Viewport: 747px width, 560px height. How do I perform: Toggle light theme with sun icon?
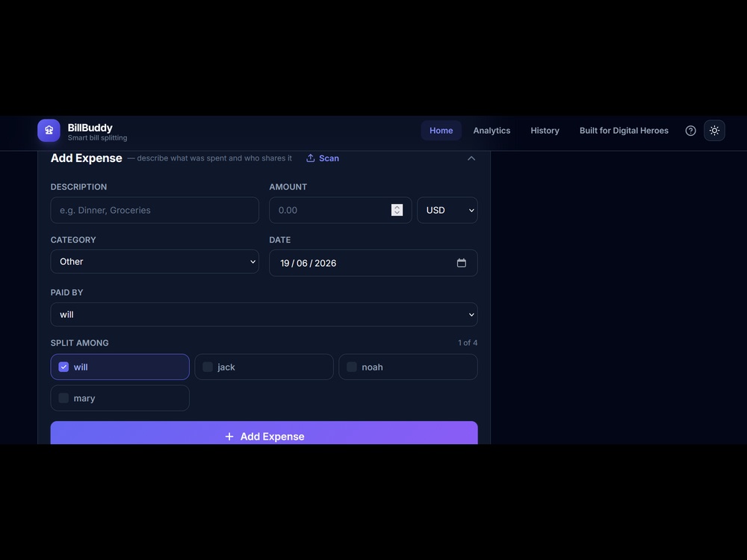tap(714, 131)
